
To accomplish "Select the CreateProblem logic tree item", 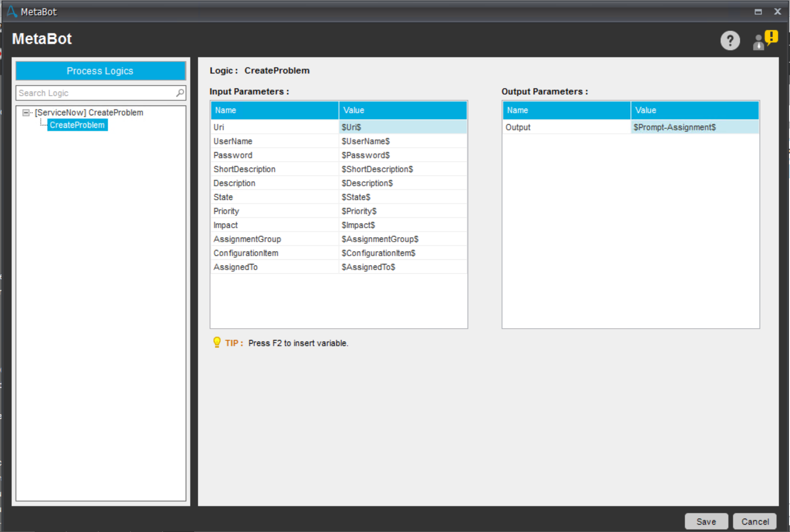I will pos(77,125).
